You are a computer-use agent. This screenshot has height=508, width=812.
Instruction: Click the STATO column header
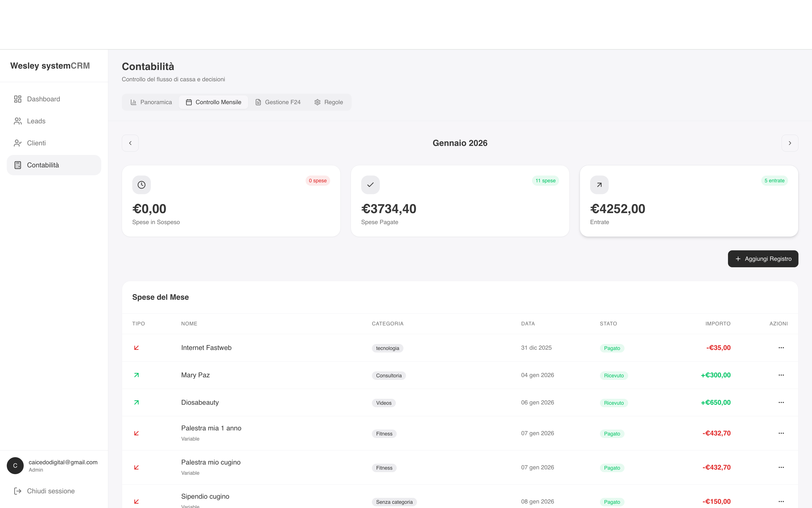(608, 323)
